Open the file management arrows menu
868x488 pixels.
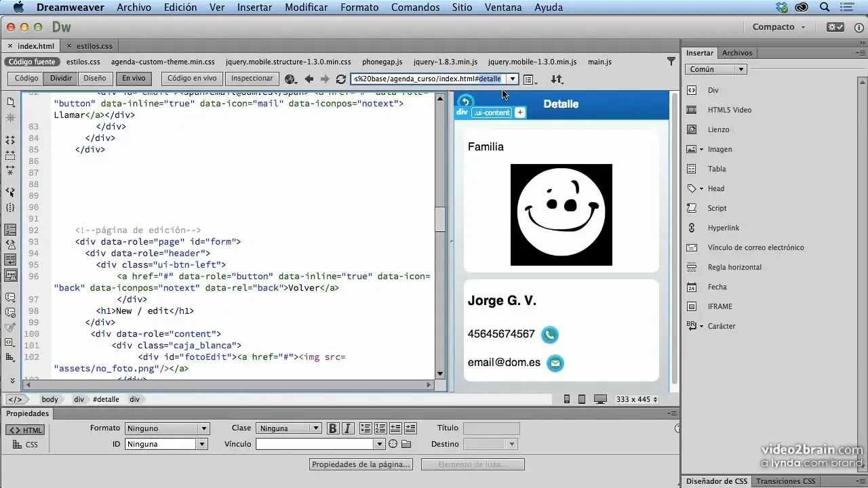[x=557, y=79]
